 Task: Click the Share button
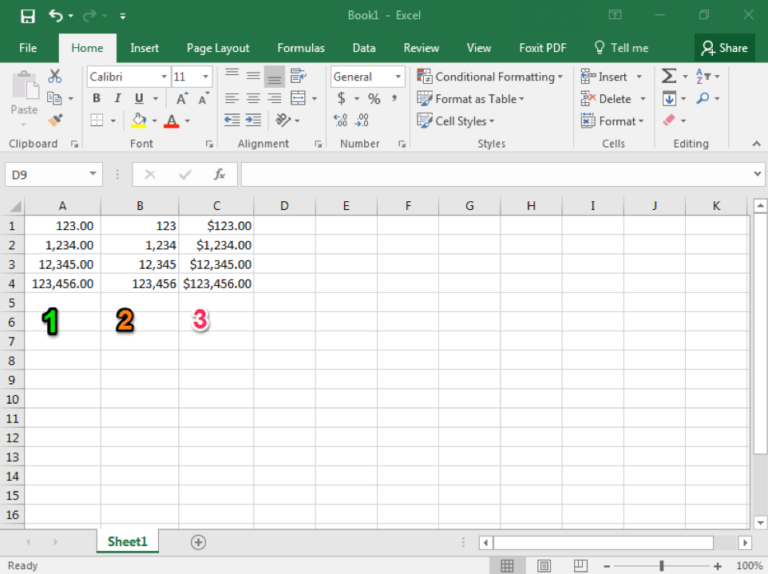724,48
